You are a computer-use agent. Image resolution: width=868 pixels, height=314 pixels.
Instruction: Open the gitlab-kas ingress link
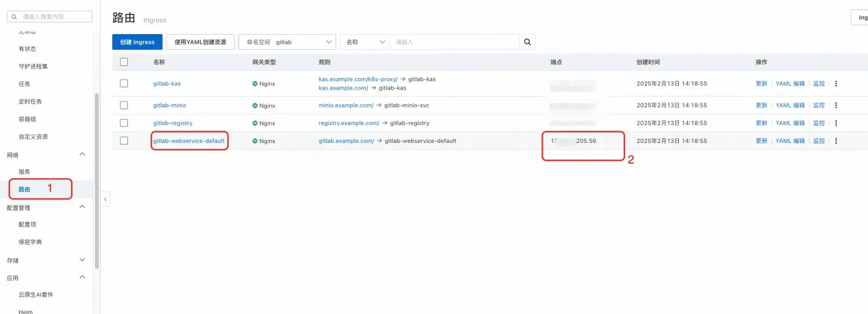tap(167, 84)
